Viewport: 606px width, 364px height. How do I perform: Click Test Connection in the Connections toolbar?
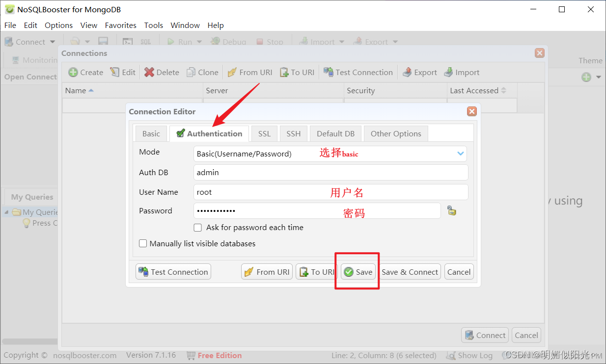pos(358,72)
